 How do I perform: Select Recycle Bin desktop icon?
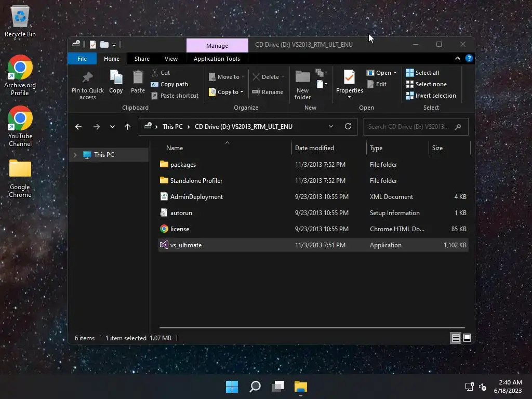[x=20, y=21]
